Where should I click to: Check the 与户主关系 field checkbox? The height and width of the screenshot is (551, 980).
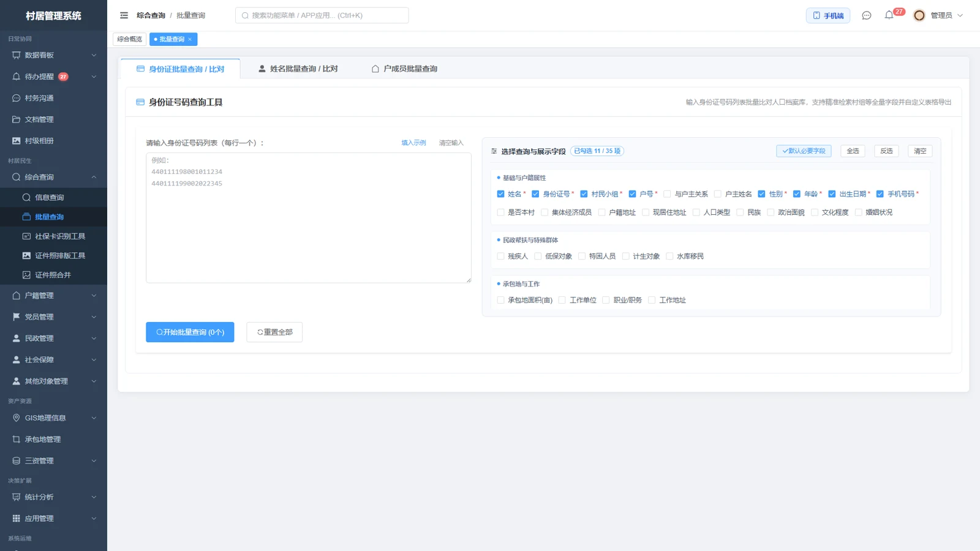click(x=667, y=194)
